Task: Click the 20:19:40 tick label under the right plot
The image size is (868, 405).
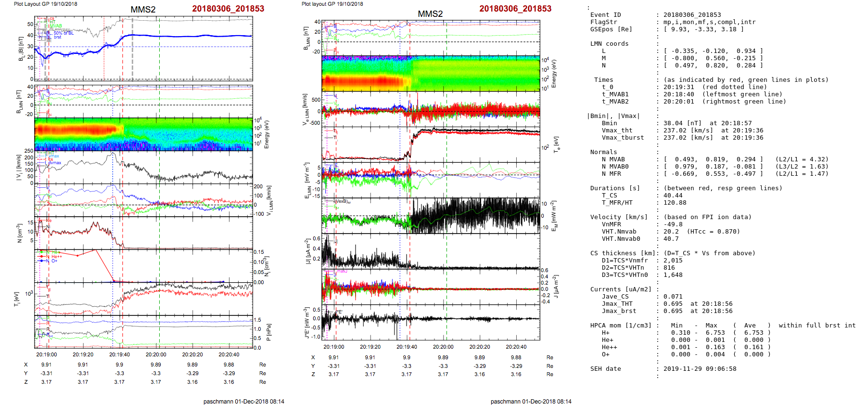Action: (407, 347)
